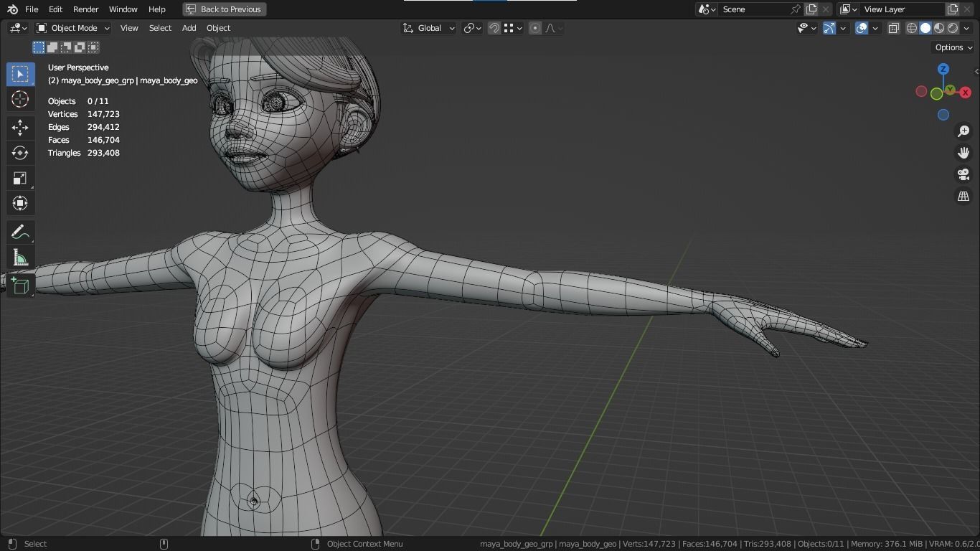Screen dimensions: 980x551
Task: Click the Pan hand icon
Action: (x=963, y=153)
